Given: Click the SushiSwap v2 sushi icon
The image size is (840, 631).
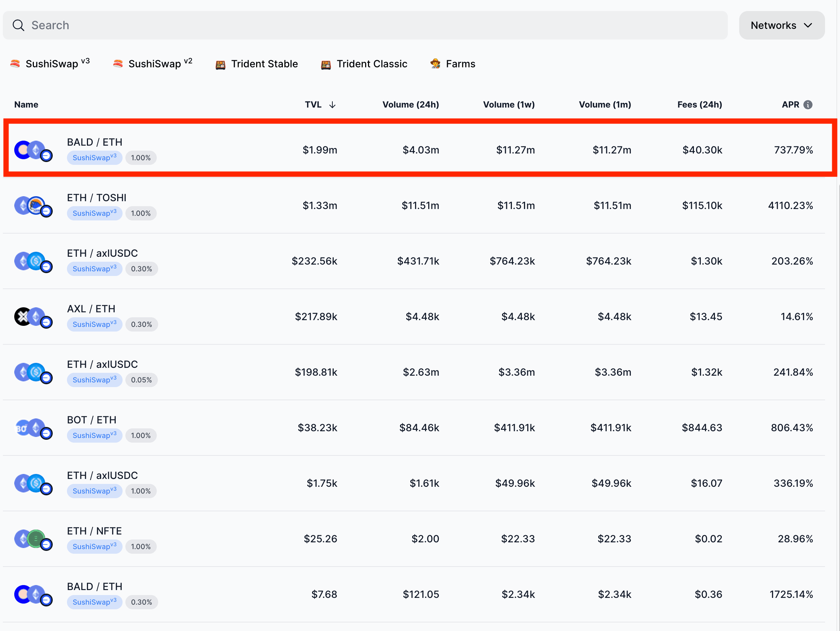Looking at the screenshot, I should tap(118, 63).
